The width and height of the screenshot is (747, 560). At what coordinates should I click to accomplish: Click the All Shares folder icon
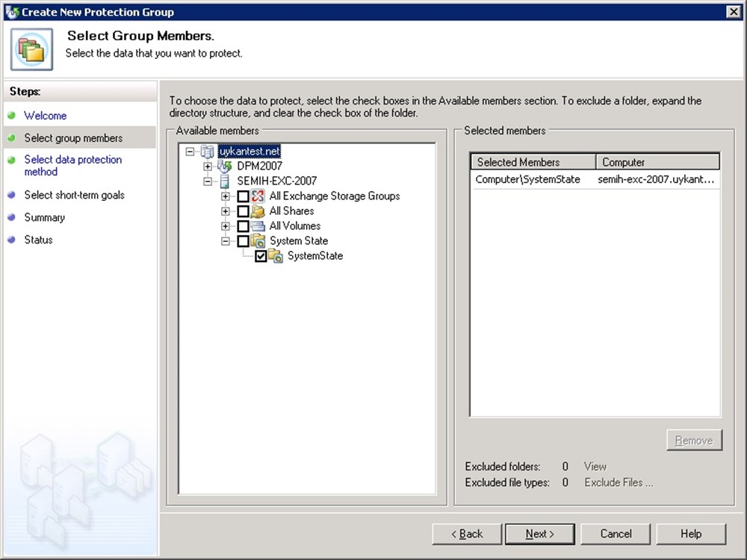[x=258, y=211]
